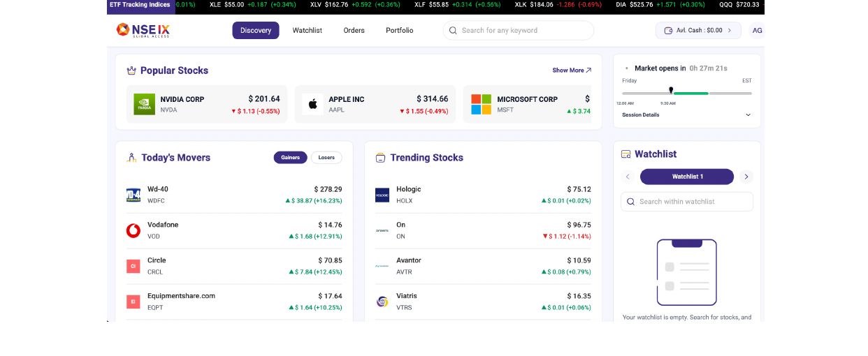Open the Watchlist tab in top navigation
Viewport: 868px width, 356px height.
pos(308,31)
